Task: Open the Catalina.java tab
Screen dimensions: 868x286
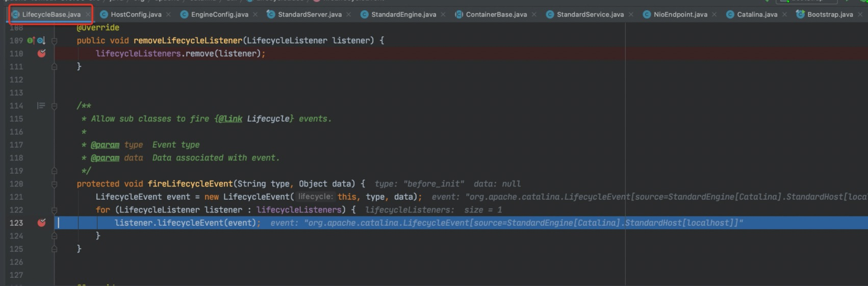Action: (757, 14)
